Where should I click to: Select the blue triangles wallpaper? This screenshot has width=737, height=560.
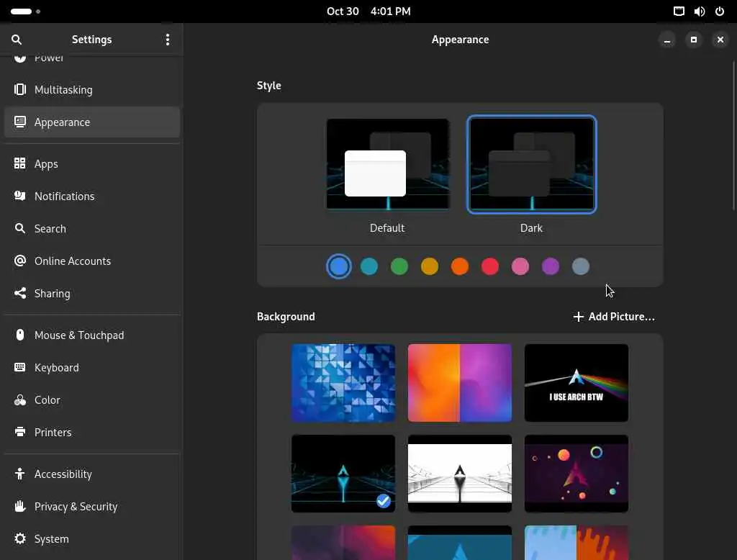point(343,383)
